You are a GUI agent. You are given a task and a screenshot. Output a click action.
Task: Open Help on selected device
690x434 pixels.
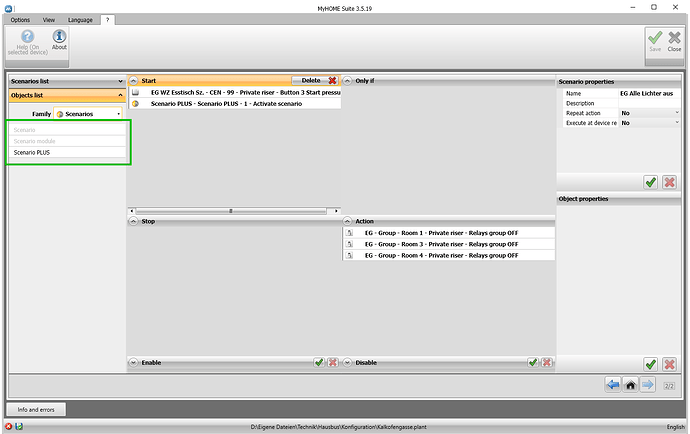tap(27, 43)
